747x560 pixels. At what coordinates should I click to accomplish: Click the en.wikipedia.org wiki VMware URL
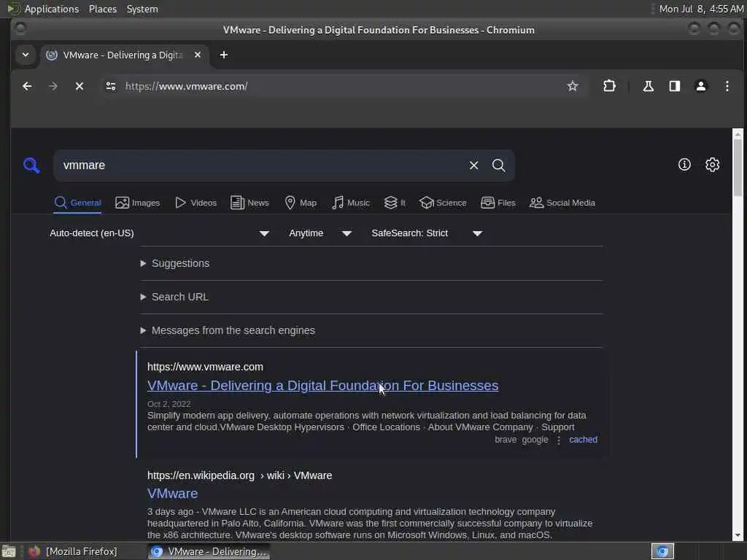(x=239, y=475)
